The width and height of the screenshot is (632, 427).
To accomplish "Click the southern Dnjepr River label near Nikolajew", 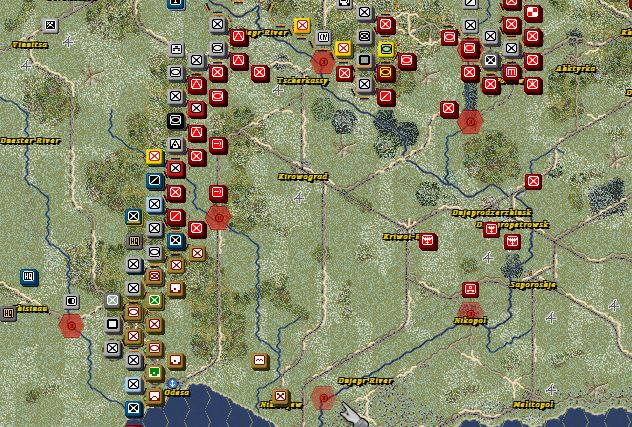I will (365, 381).
